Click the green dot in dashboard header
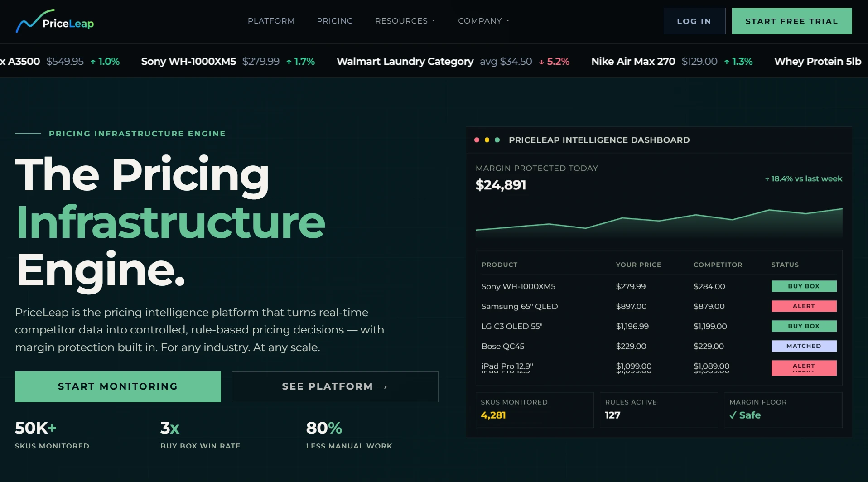868x482 pixels. [x=497, y=140]
